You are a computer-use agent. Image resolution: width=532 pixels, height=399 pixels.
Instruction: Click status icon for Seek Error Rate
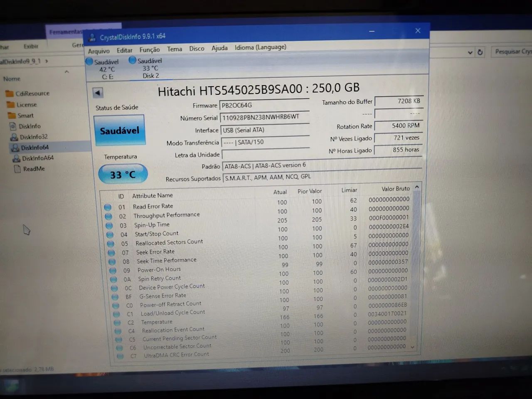[111, 253]
